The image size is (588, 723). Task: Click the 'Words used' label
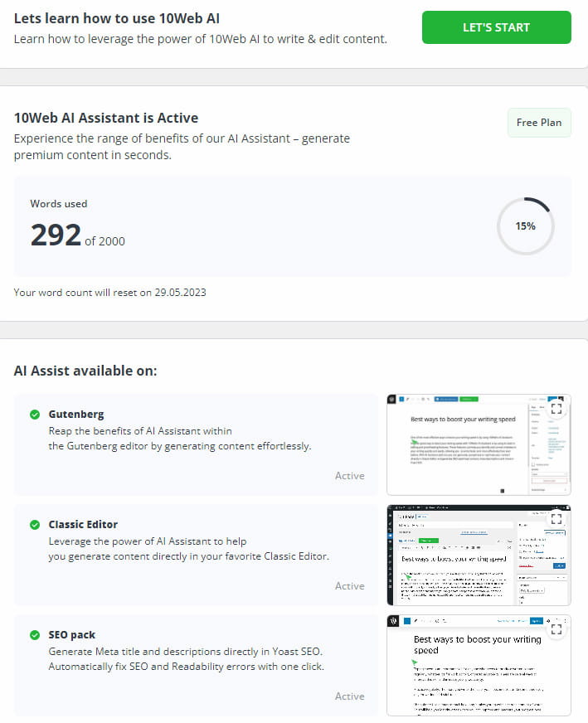coord(59,204)
